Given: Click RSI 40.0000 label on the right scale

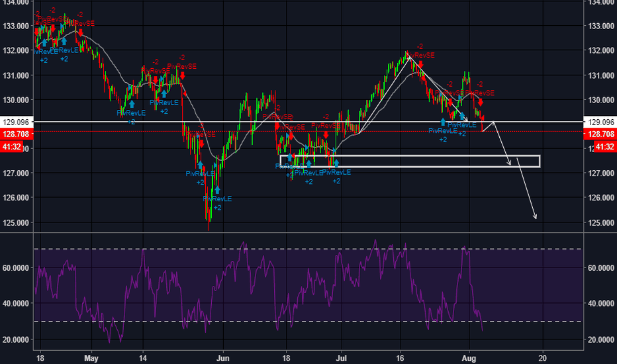Looking at the screenshot, I should tap(601, 303).
